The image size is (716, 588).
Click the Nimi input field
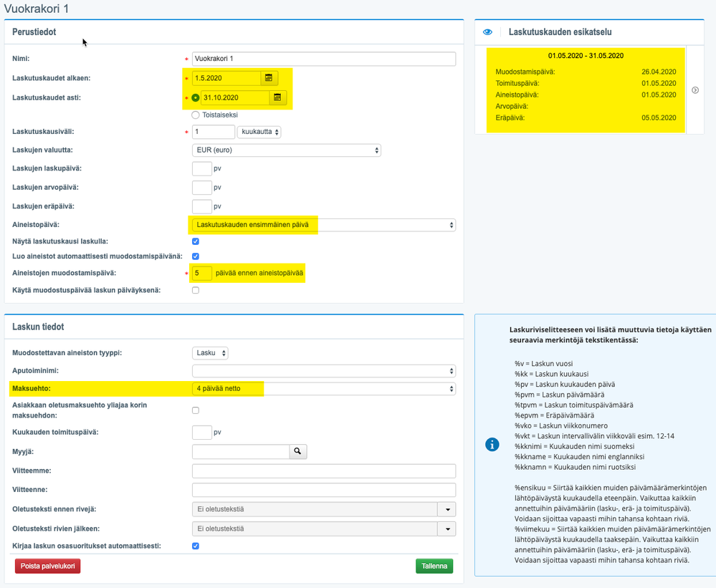pos(324,59)
